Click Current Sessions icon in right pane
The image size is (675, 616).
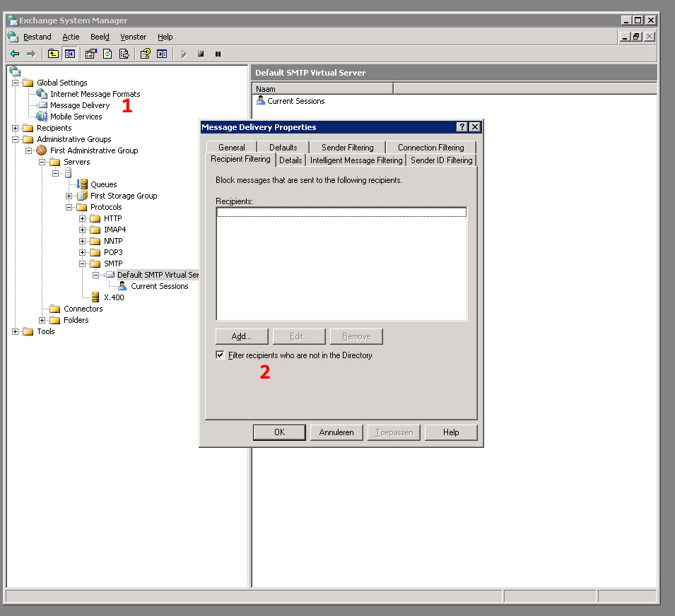pos(260,100)
